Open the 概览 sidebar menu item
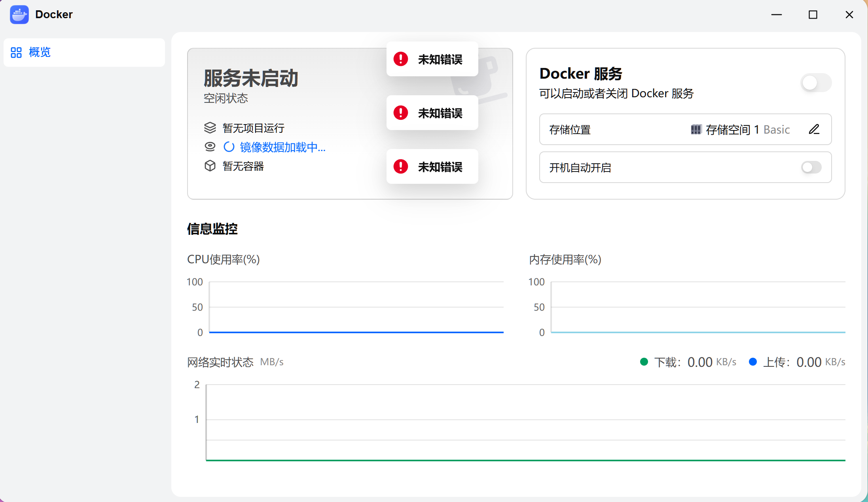The width and height of the screenshot is (868, 502). click(84, 53)
